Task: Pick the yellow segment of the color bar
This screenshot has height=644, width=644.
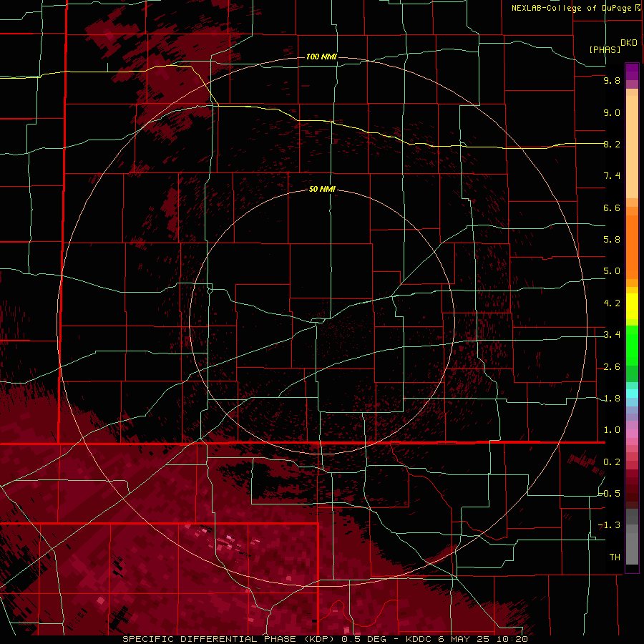Action: tap(632, 306)
